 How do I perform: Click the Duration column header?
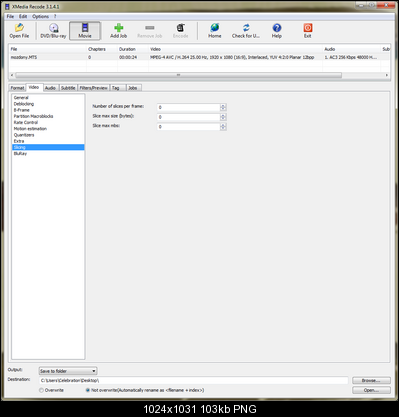[133, 49]
